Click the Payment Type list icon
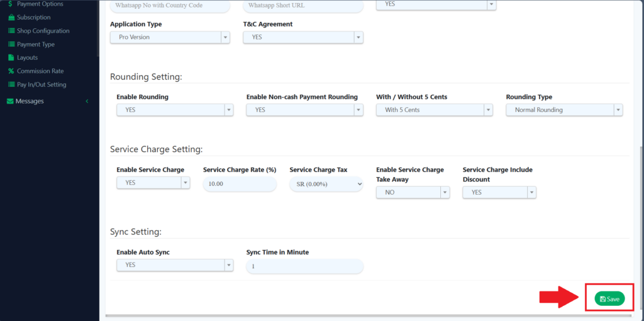Viewport: 644px width, 321px height. click(x=11, y=45)
